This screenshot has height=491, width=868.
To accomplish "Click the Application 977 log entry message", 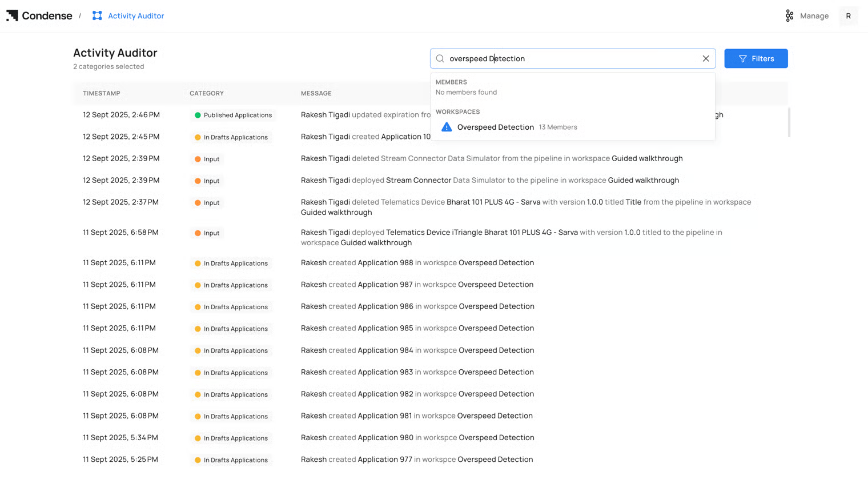I will 417,460.
